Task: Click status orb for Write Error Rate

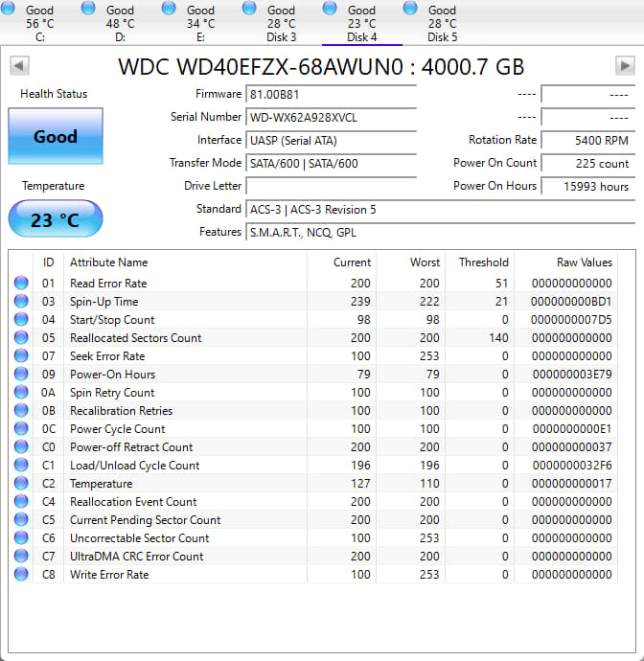Action: pos(21,574)
